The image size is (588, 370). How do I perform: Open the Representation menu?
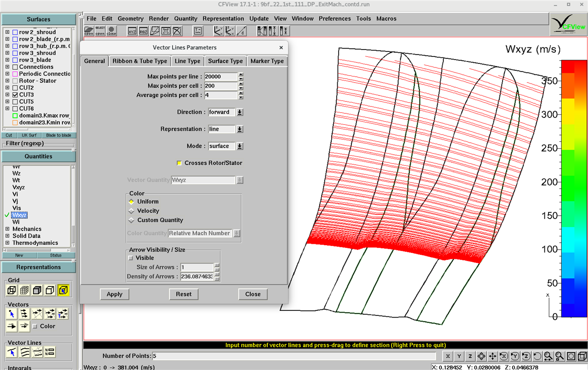pos(223,19)
